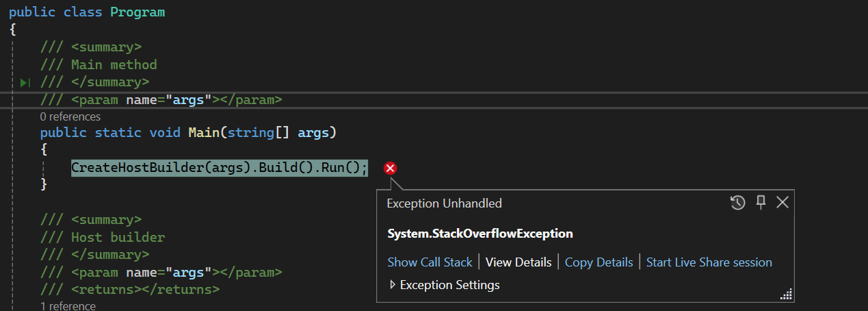Click the red exception error icon

coord(390,168)
